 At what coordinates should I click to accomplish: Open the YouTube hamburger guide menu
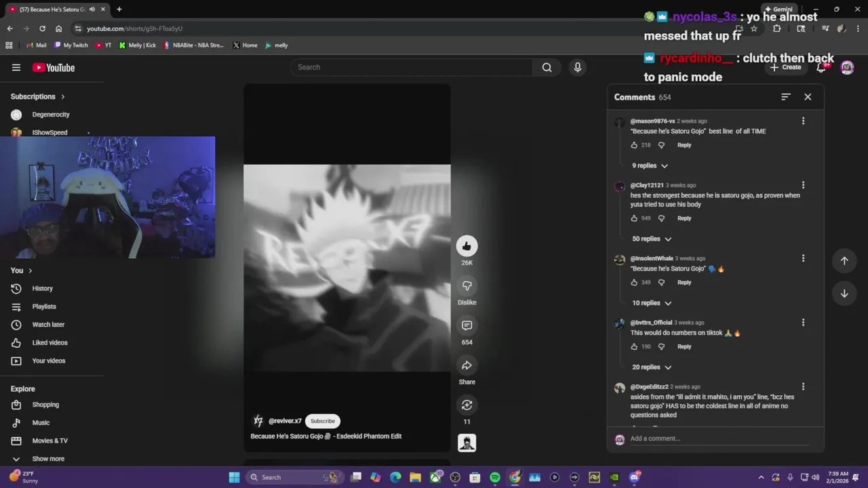pos(16,67)
